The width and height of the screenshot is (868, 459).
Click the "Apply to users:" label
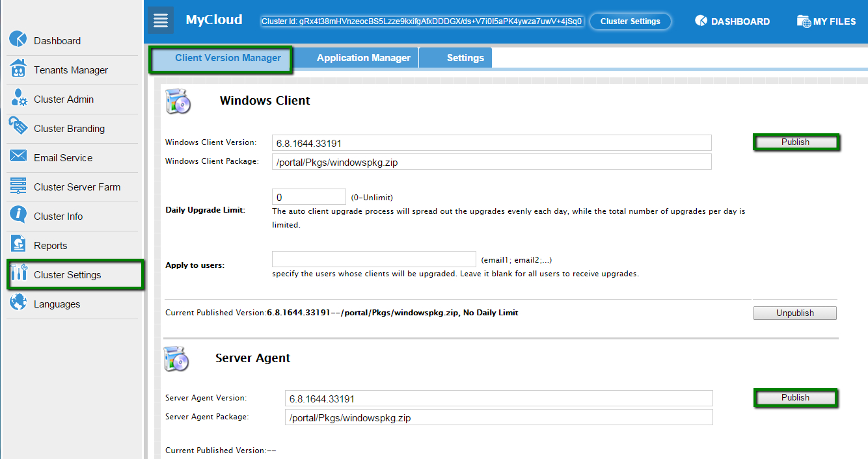pos(195,265)
